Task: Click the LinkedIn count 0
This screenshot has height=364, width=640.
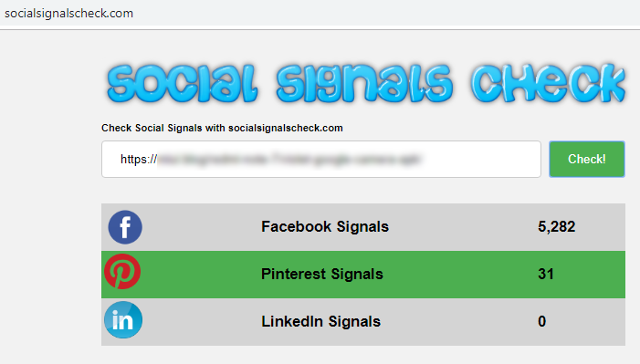Action: pyautogui.click(x=541, y=321)
